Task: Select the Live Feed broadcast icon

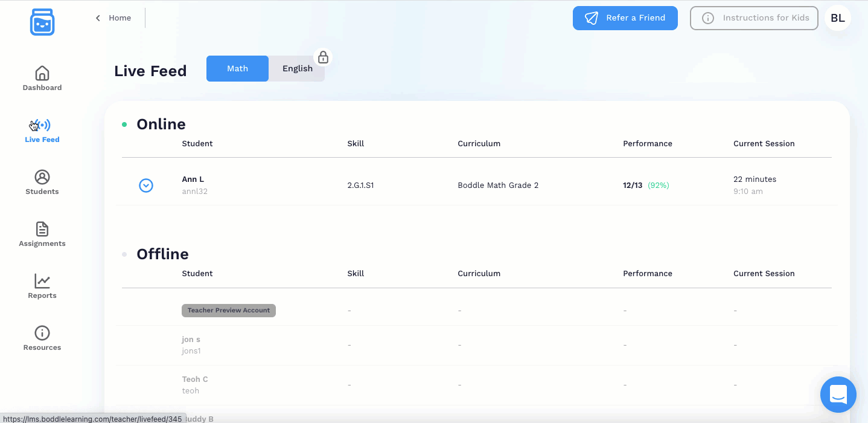Action: pos(42,126)
